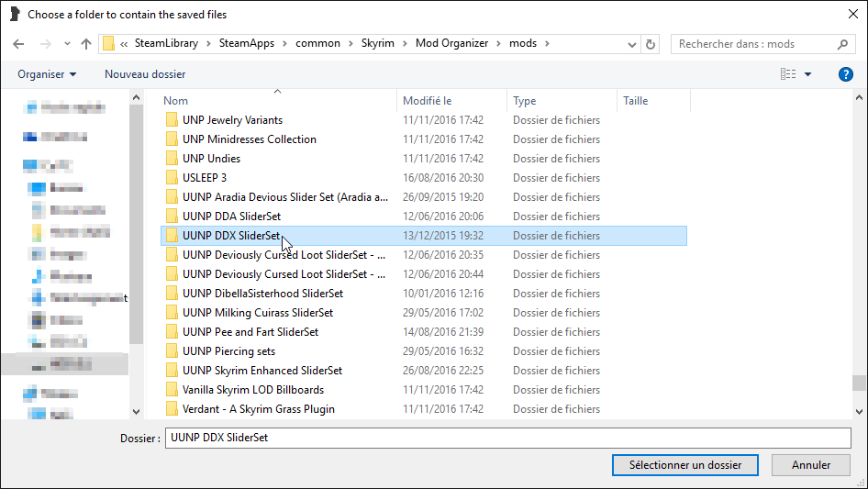Click folder icon of UUNP Piercing sets
The height and width of the screenshot is (489, 868).
(x=172, y=351)
